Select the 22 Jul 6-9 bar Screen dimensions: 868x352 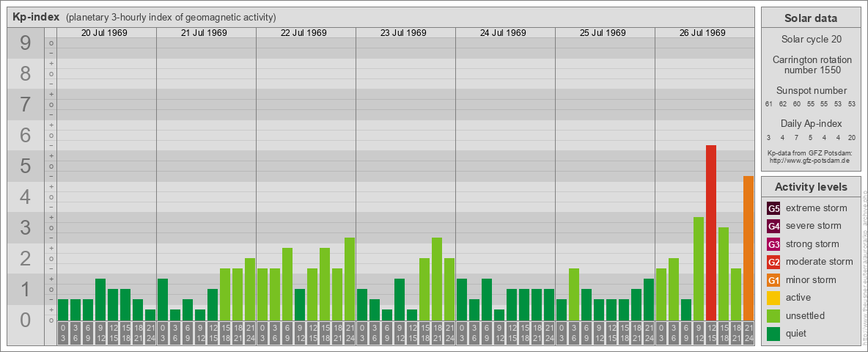click(x=287, y=285)
